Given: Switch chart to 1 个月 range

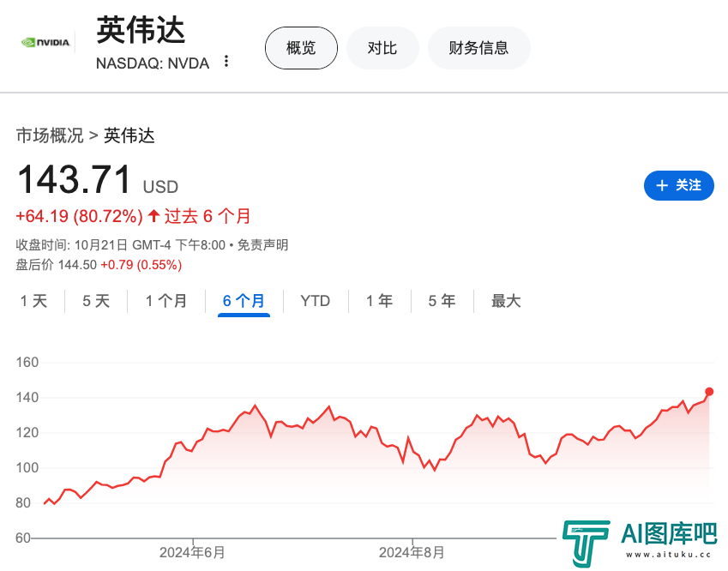Looking at the screenshot, I should (166, 301).
